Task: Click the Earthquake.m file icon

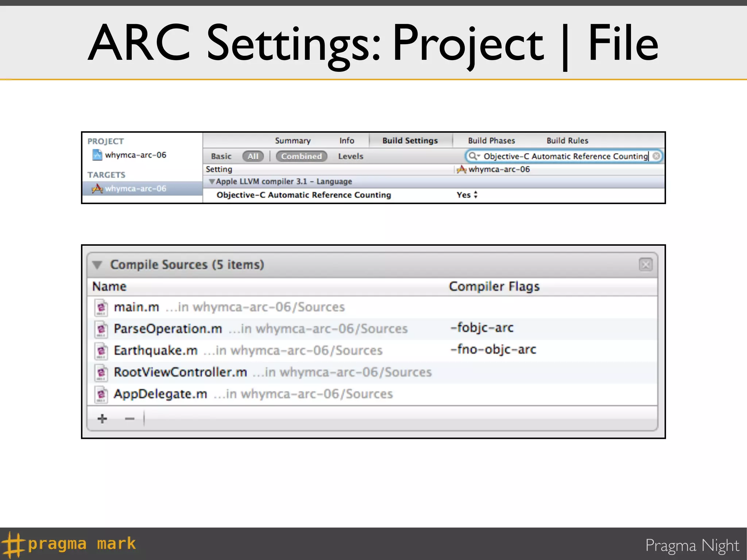Action: tap(101, 351)
